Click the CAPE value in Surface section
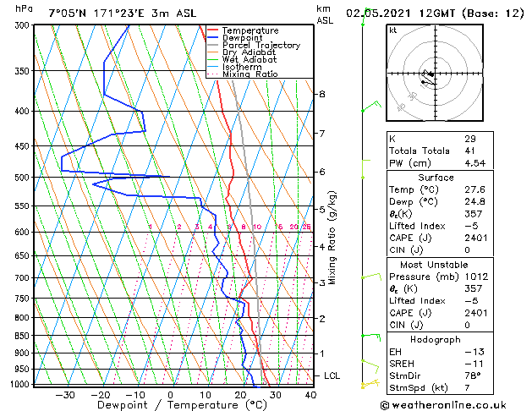Image resolution: width=532 pixels, height=411 pixels. point(476,238)
